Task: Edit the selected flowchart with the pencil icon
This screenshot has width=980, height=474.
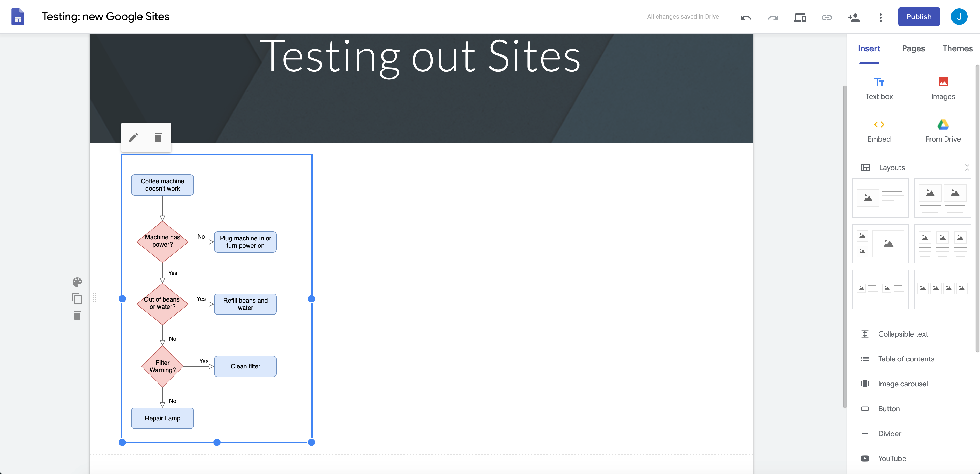Action: (133, 137)
